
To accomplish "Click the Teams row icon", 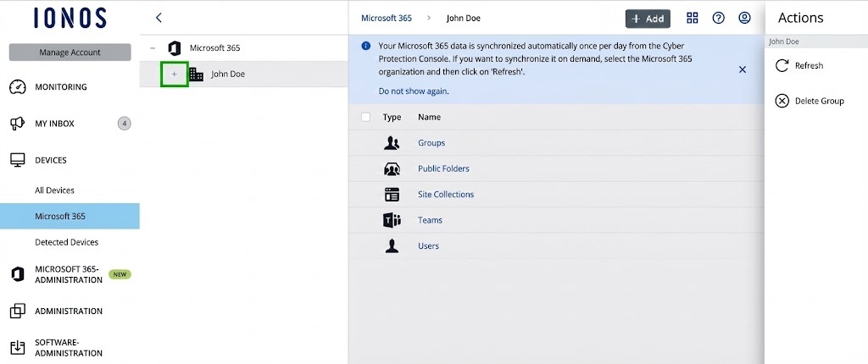I will [392, 220].
